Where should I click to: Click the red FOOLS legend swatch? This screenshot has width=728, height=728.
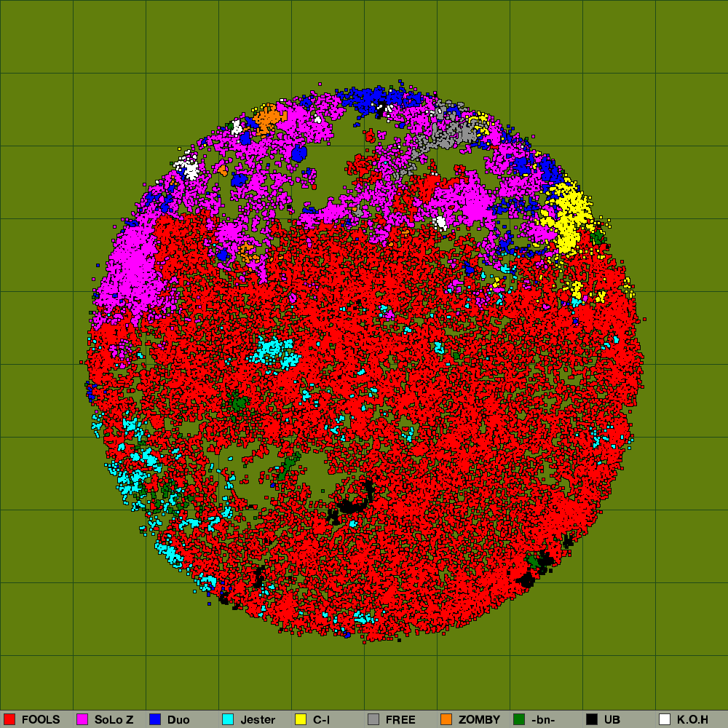[9, 719]
